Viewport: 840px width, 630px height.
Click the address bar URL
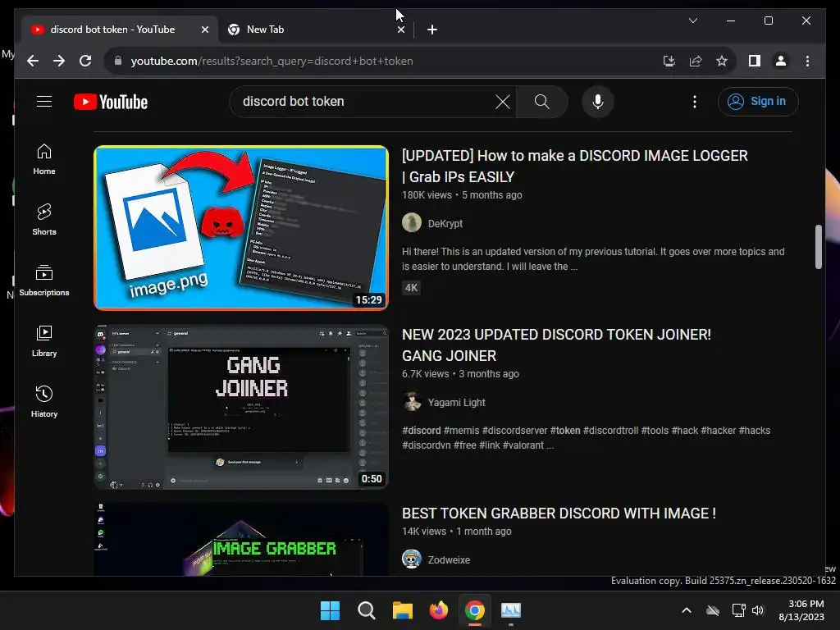point(272,61)
